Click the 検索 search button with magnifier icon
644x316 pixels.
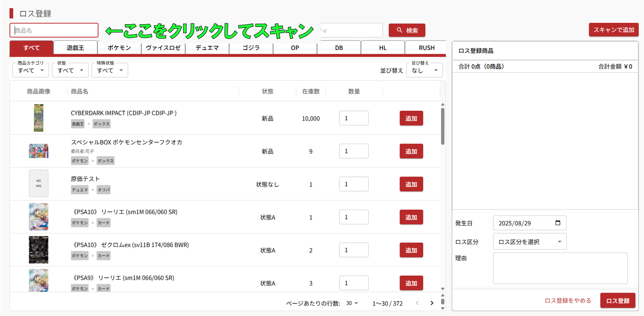pyautogui.click(x=407, y=31)
